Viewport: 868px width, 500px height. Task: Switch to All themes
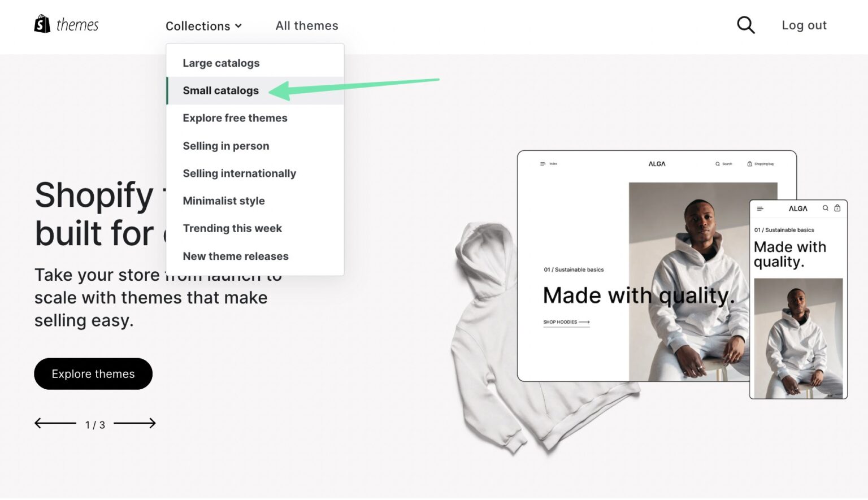307,25
